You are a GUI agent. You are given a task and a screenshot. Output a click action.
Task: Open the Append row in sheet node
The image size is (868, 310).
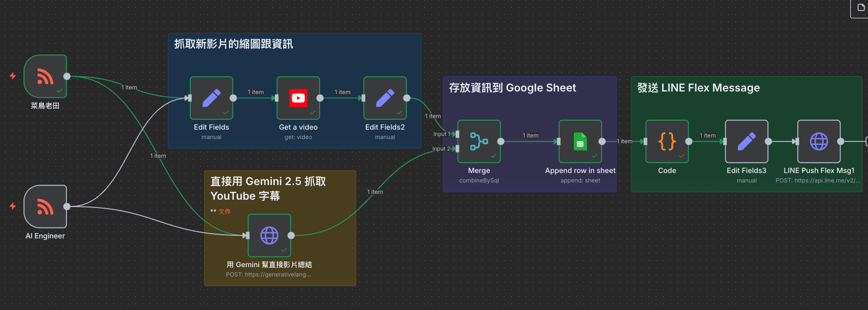581,142
